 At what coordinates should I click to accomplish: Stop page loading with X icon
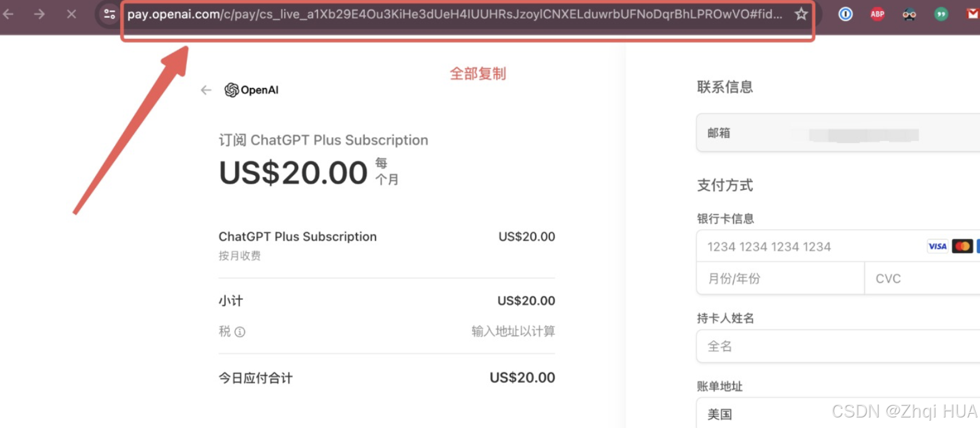click(72, 14)
